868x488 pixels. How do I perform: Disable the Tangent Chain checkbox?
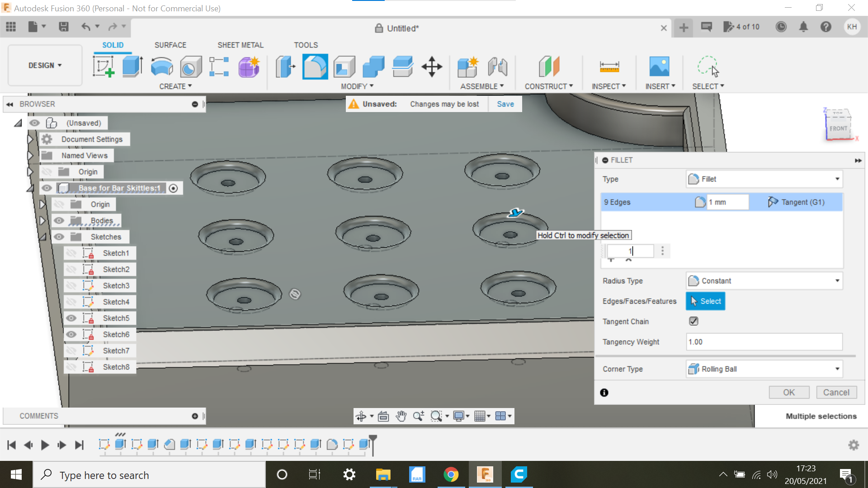pos(694,321)
